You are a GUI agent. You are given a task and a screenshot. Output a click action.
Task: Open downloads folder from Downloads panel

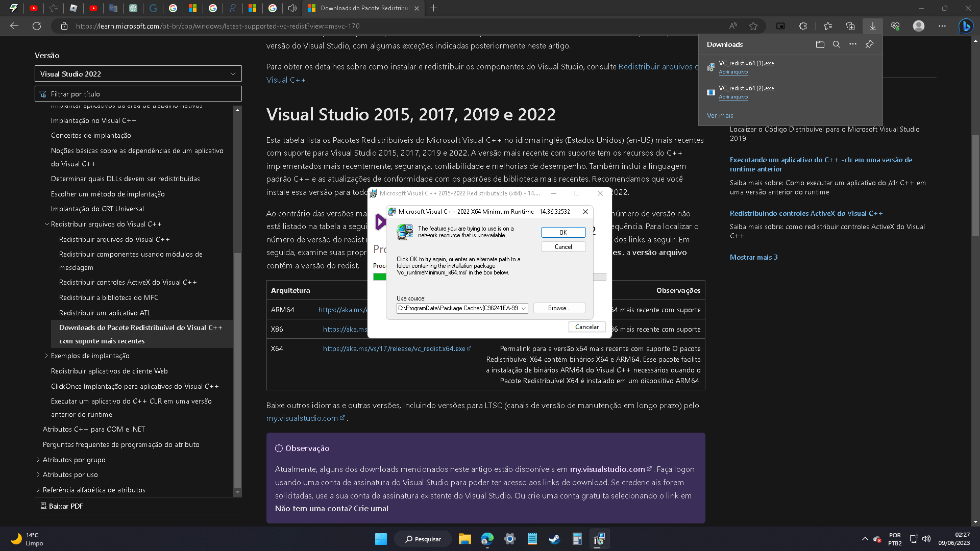tap(820, 44)
